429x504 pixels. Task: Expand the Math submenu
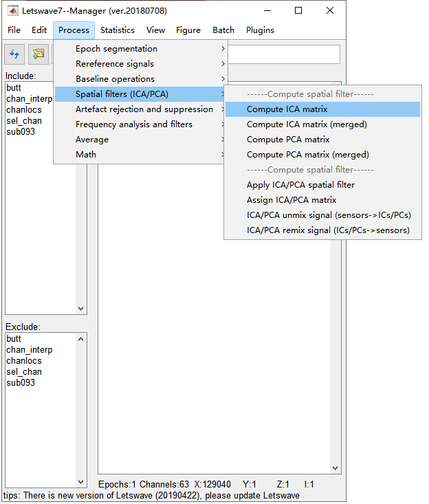140,154
